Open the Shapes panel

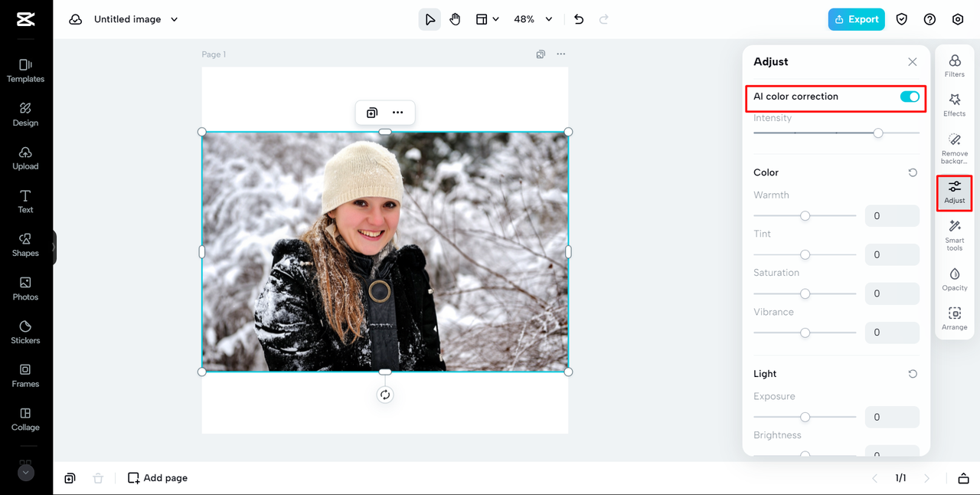click(x=25, y=245)
